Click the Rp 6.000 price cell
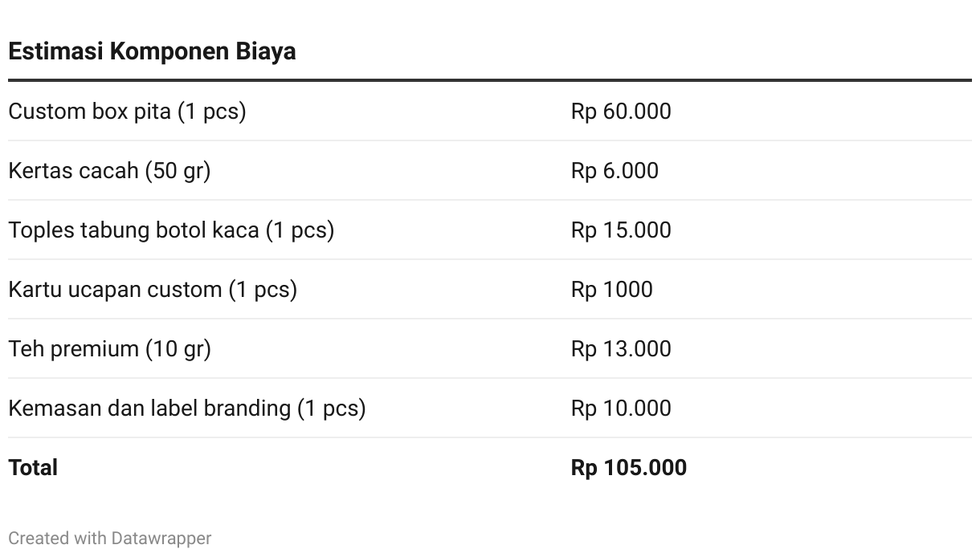This screenshot has width=980, height=557. pos(615,170)
